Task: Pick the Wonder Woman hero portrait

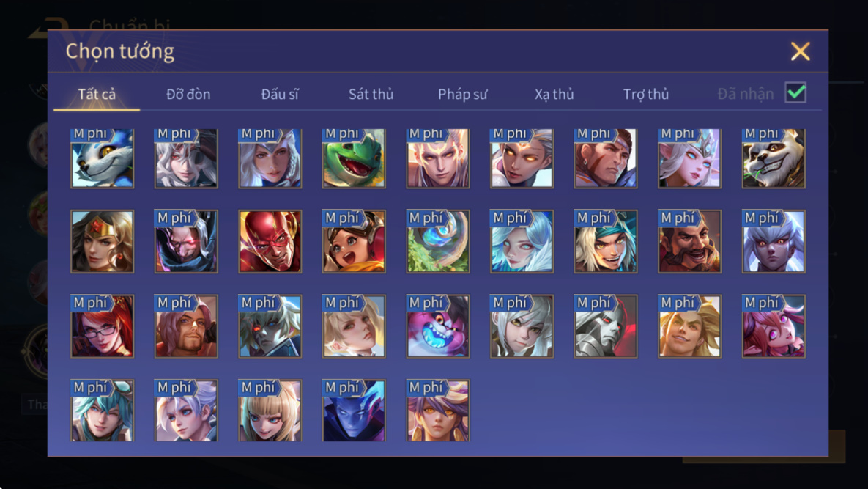Action: coord(103,241)
